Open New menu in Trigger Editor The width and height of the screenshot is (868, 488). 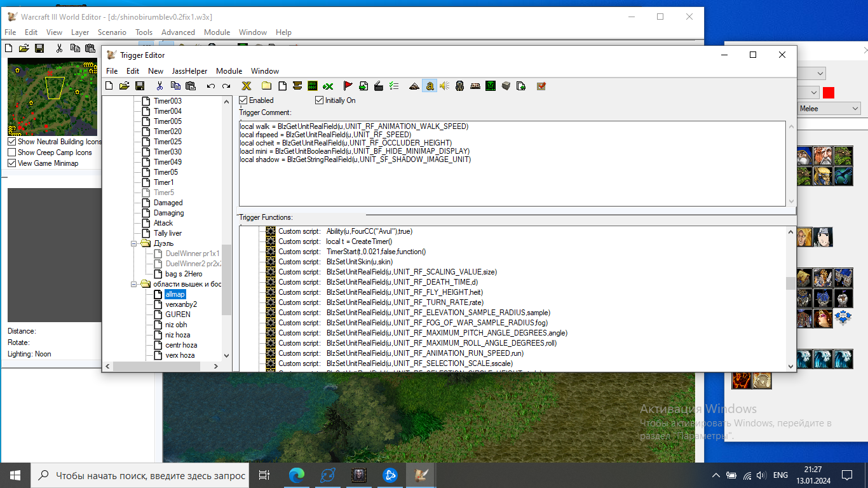(x=156, y=71)
